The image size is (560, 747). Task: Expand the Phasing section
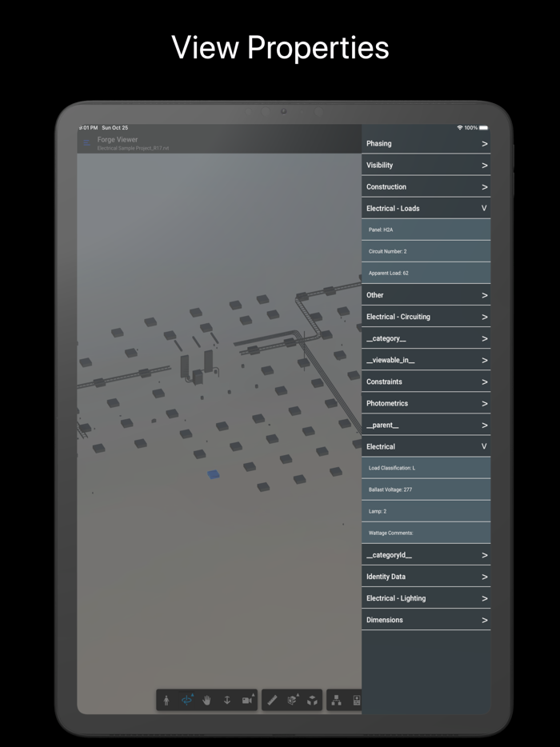coord(426,143)
